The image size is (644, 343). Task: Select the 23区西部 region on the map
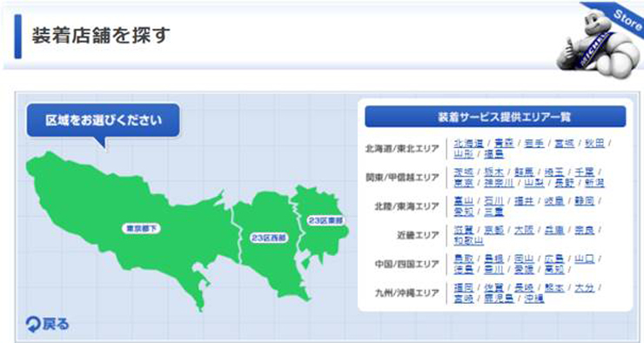(270, 238)
